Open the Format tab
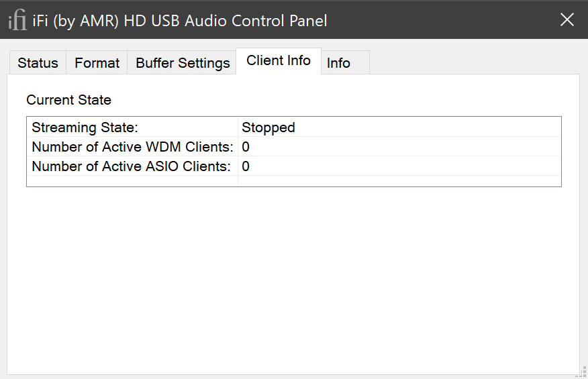 (97, 63)
